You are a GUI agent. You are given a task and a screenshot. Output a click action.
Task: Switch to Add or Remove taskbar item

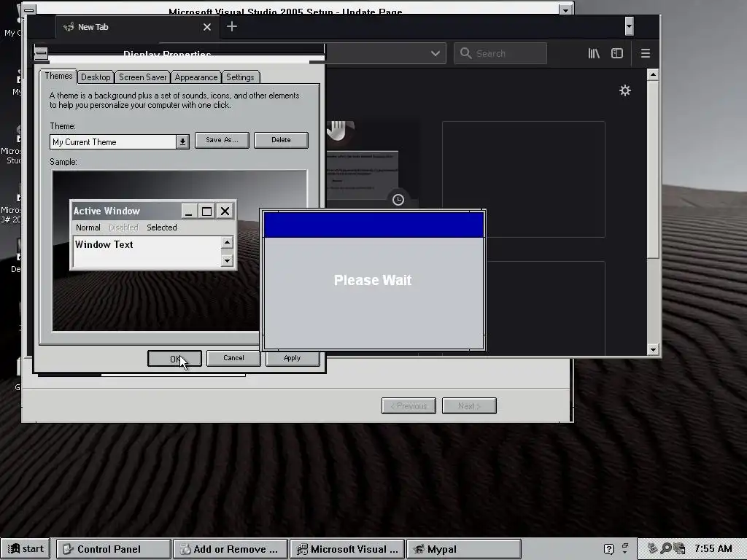click(230, 549)
